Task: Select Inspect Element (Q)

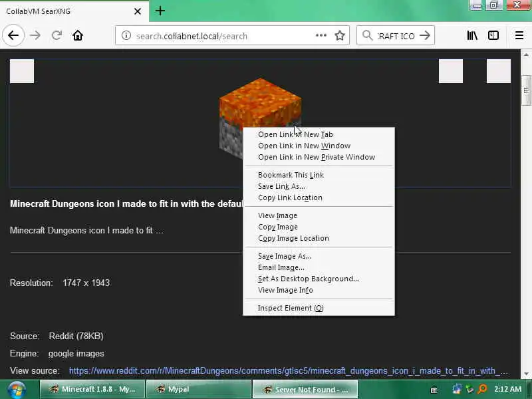Action: pyautogui.click(x=319, y=308)
